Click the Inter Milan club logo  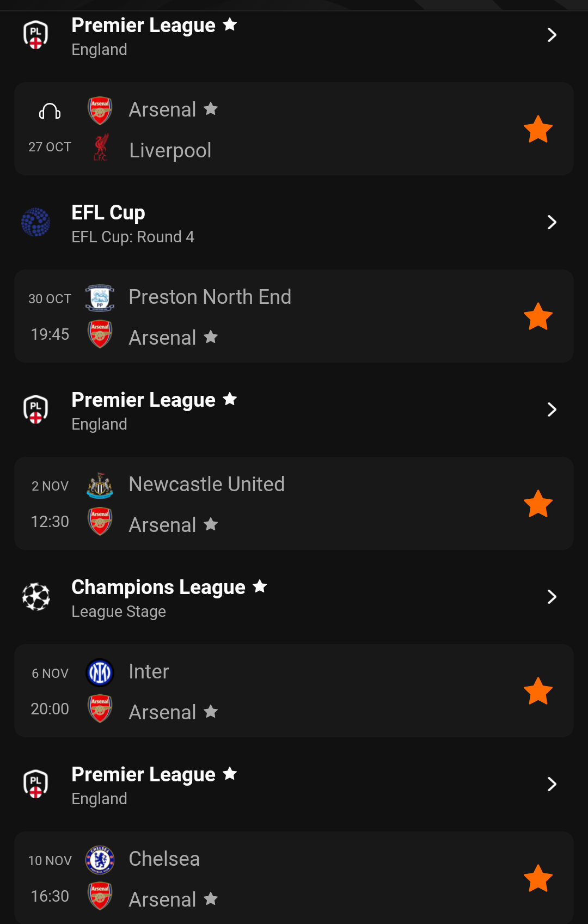click(x=100, y=672)
